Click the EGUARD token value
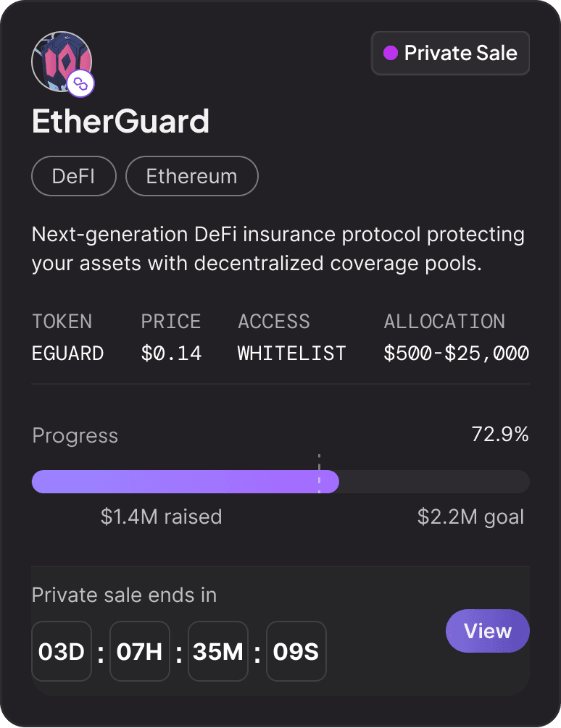Screen dimensions: 561x728 68,353
